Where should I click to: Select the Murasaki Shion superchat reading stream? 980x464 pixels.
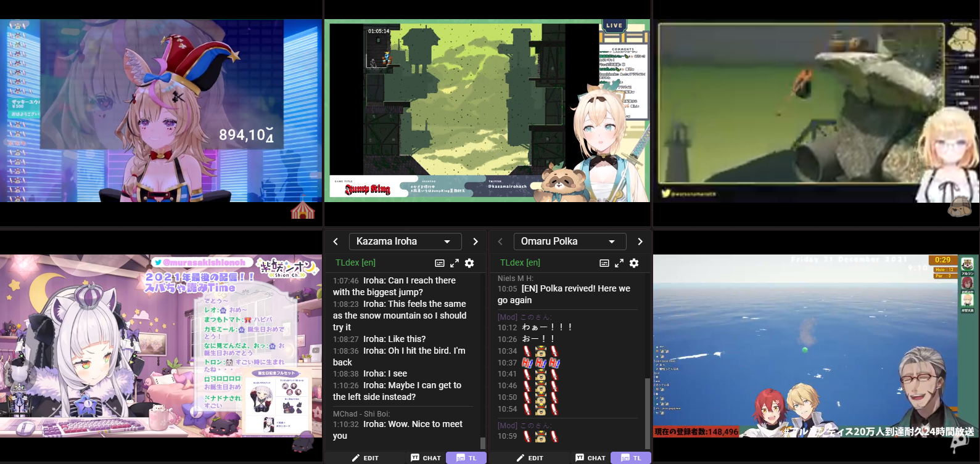(x=161, y=346)
